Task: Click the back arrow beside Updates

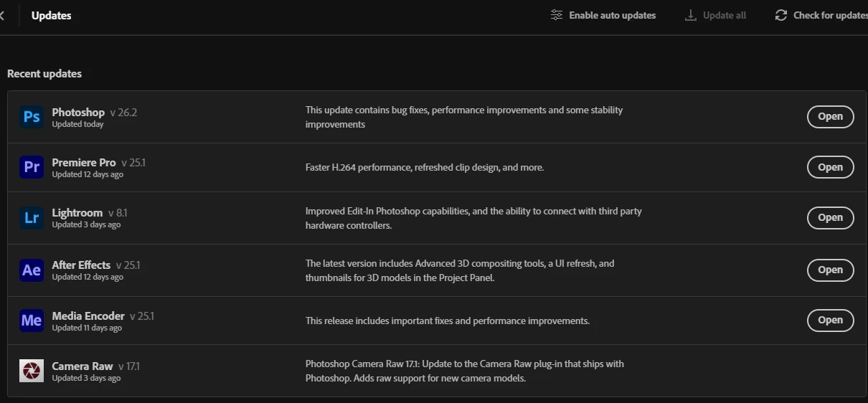Action: 2,15
